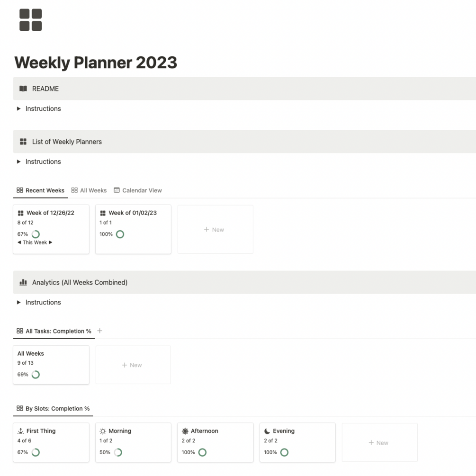Screen dimensions: 476x476
Task: Open the Week of 12/26/22 card
Action: 51,213
